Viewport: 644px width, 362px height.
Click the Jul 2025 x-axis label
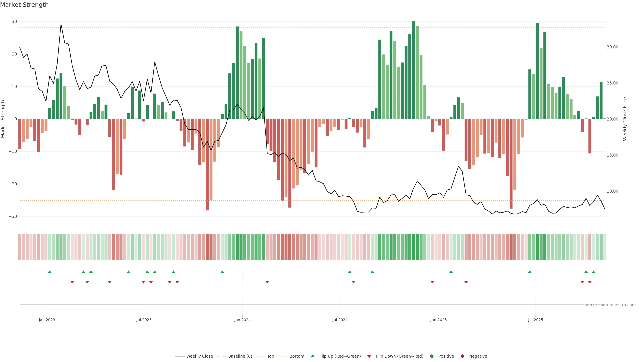pyautogui.click(x=535, y=320)
